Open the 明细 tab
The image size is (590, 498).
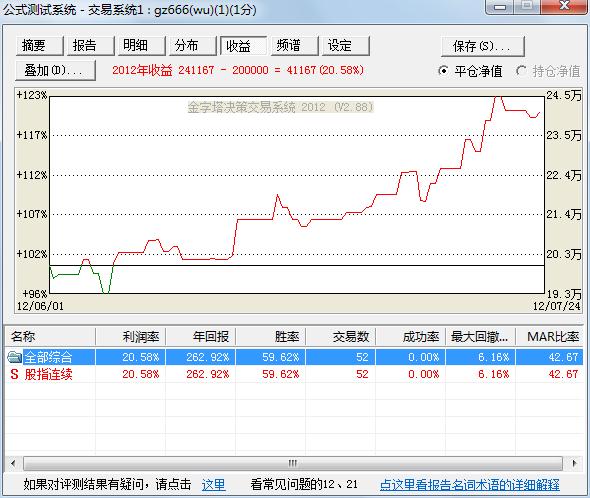pos(142,46)
